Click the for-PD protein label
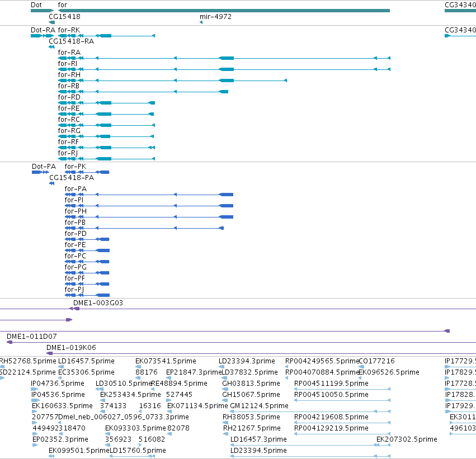 (76, 234)
